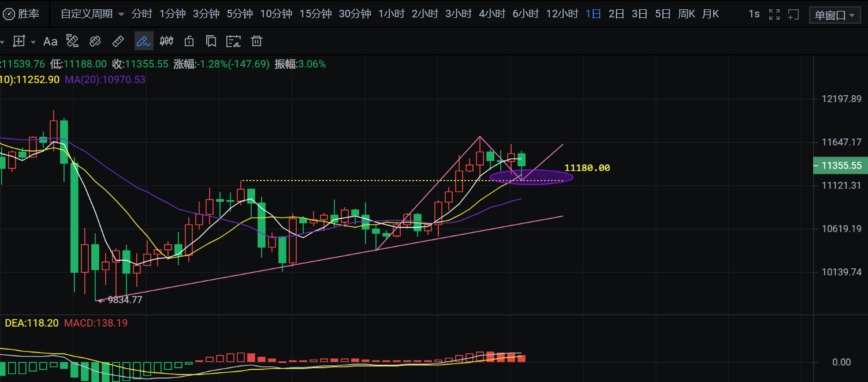Viewport: 868px width, 382px height.
Task: Open the 自定义周期 custom period dropdown
Action: pos(92,14)
